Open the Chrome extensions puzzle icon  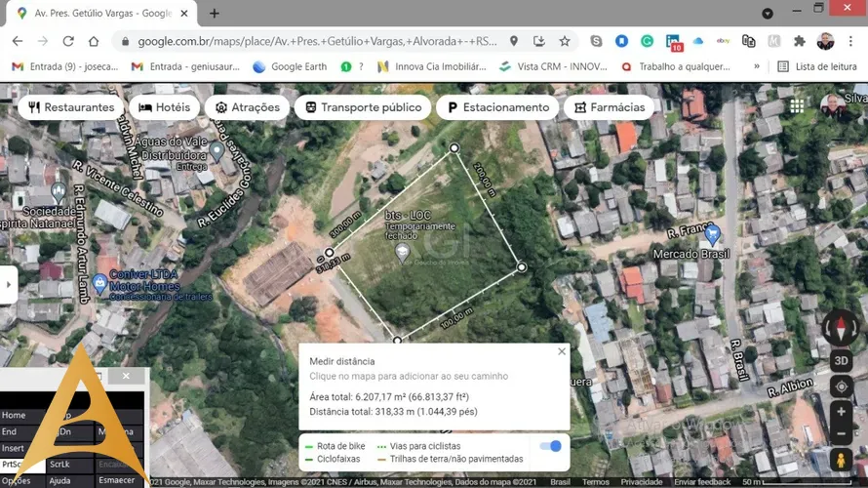click(x=800, y=41)
